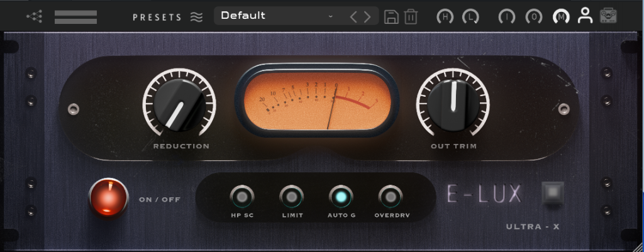This screenshot has height=252, width=644.
Task: Click the OUT TRIM knob
Action: [453, 105]
